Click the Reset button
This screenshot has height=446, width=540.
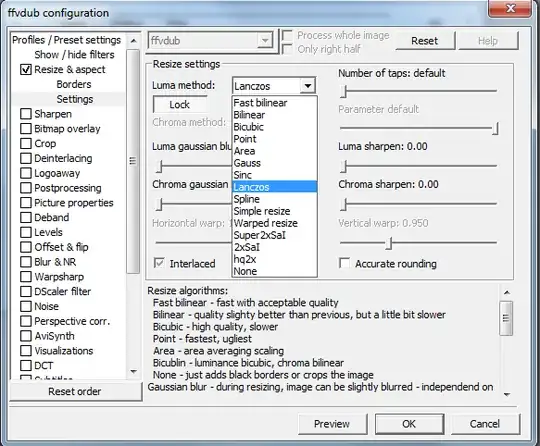click(x=425, y=41)
